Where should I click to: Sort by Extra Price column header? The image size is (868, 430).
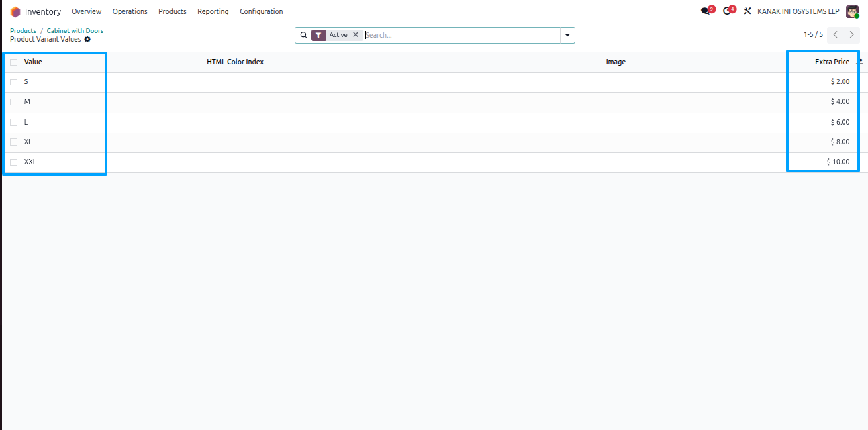(832, 62)
